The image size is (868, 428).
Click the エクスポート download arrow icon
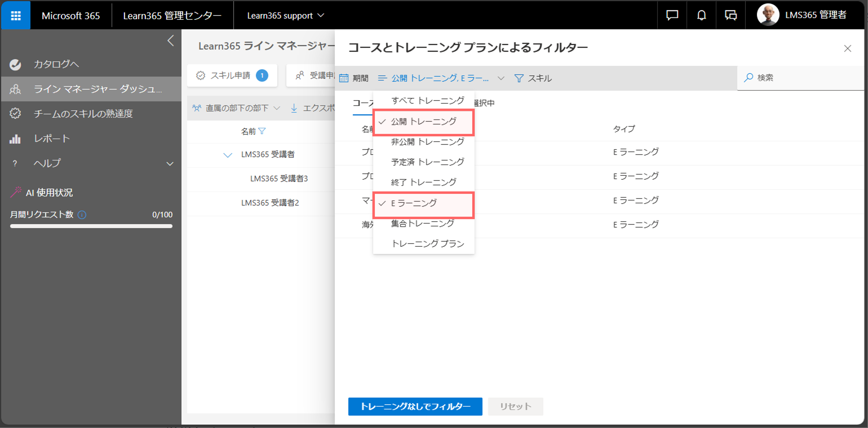pyautogui.click(x=294, y=108)
